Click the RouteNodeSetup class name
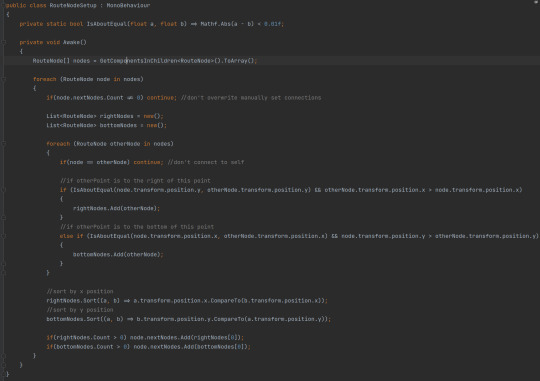540x381 pixels. click(x=73, y=6)
